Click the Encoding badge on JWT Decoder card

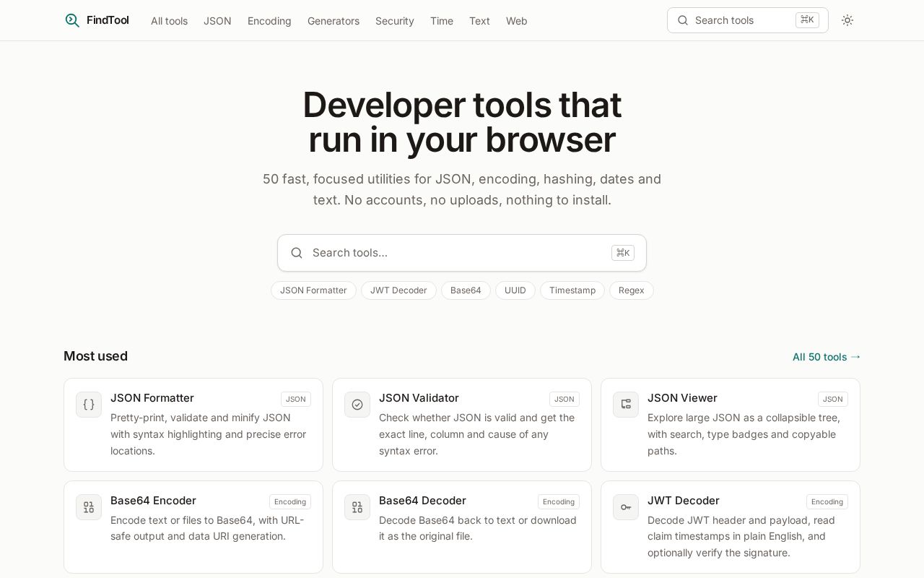tap(827, 501)
